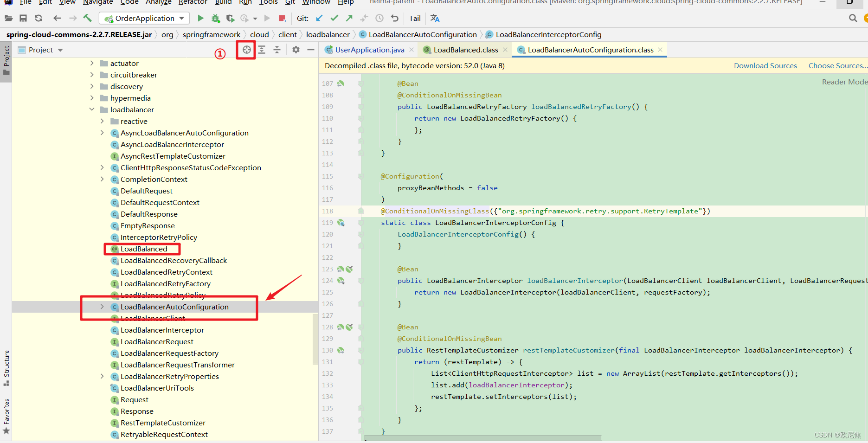Open the Structure tool window tab
Screen dimensions: 868x443
click(6, 368)
